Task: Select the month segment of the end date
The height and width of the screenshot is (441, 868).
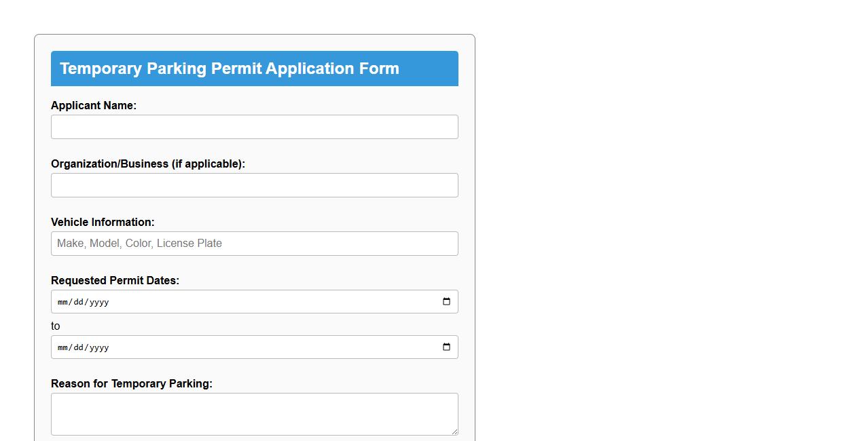Action: tap(63, 347)
